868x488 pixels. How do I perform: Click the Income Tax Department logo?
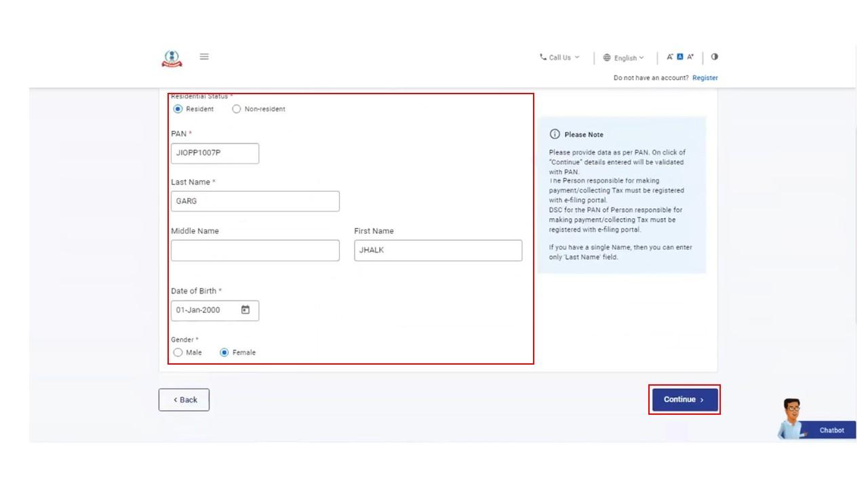tap(172, 57)
